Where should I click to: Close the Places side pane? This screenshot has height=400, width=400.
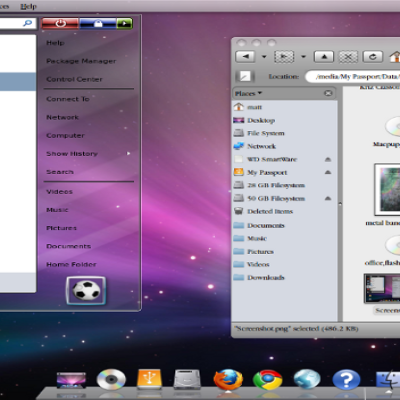point(328,93)
